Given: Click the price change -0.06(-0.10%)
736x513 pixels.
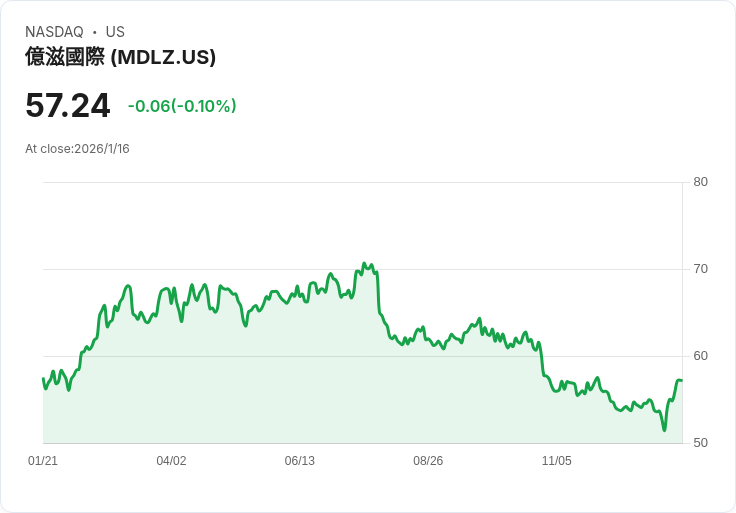Looking at the screenshot, I should click(182, 106).
